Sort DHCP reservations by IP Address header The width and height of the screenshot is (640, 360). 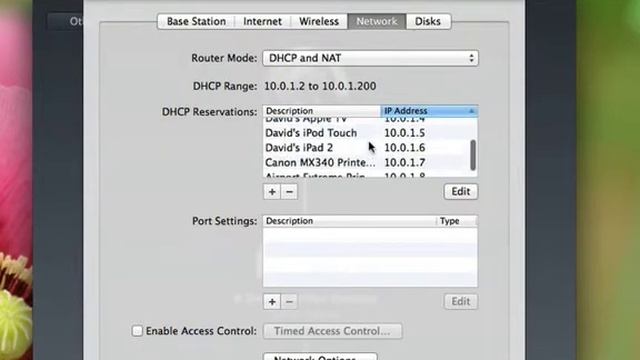click(x=429, y=111)
